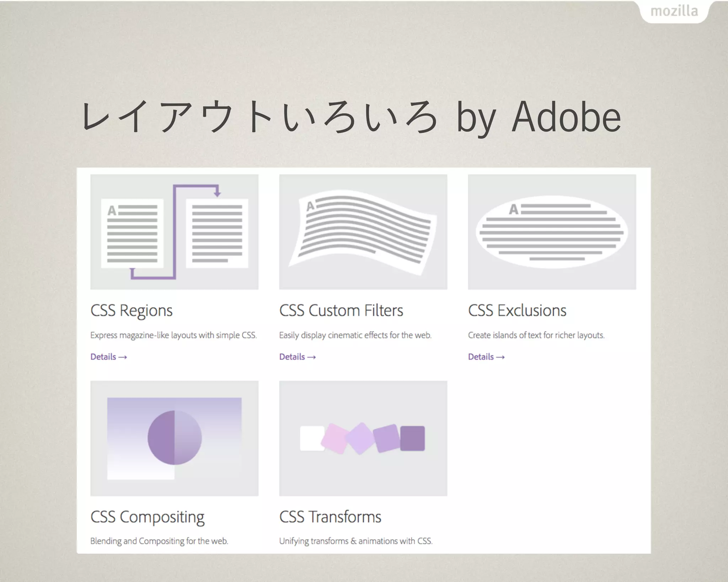Select text 'Unifying transforms & animations with CSS.'
The height and width of the screenshot is (582, 728).
356,541
